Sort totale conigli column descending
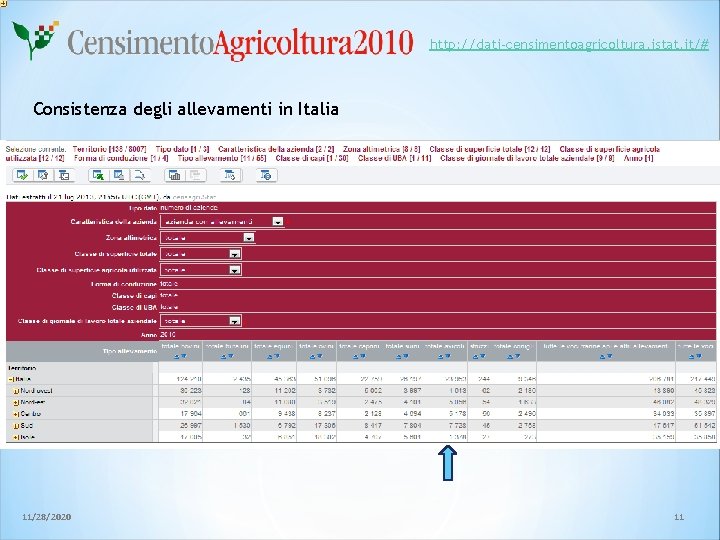Viewport: 720px width, 540px height. (x=516, y=356)
